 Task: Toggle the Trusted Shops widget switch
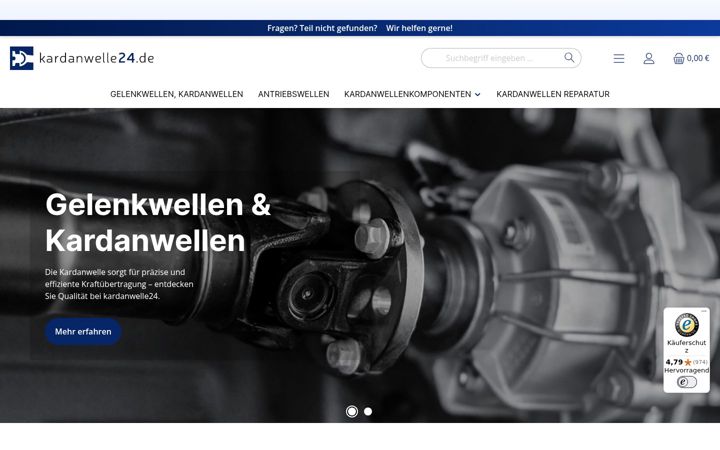pyautogui.click(x=686, y=382)
